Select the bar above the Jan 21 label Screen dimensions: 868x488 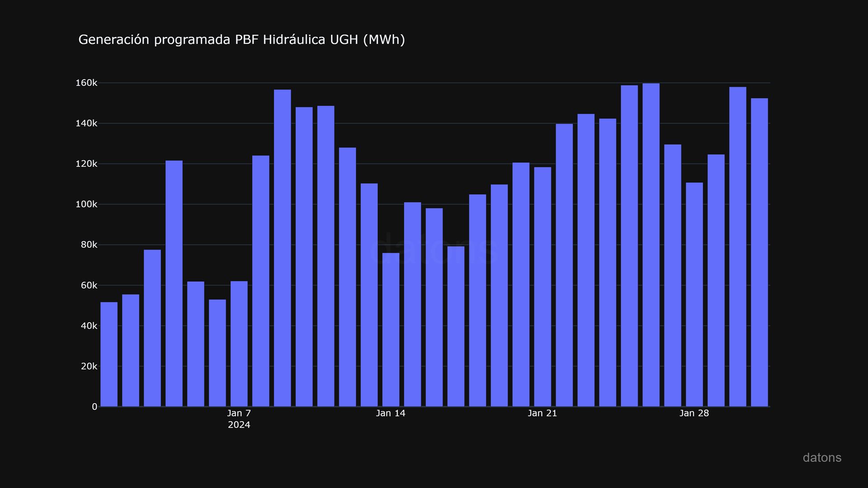[x=542, y=285]
